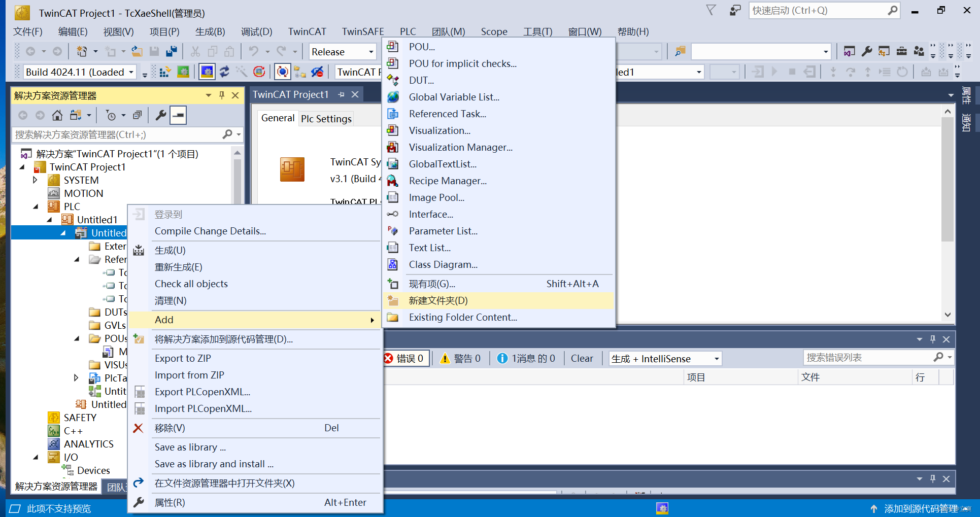The height and width of the screenshot is (517, 980).
Task: Toggle auto-hide pin on Solution Explorer panel
Action: coord(222,95)
